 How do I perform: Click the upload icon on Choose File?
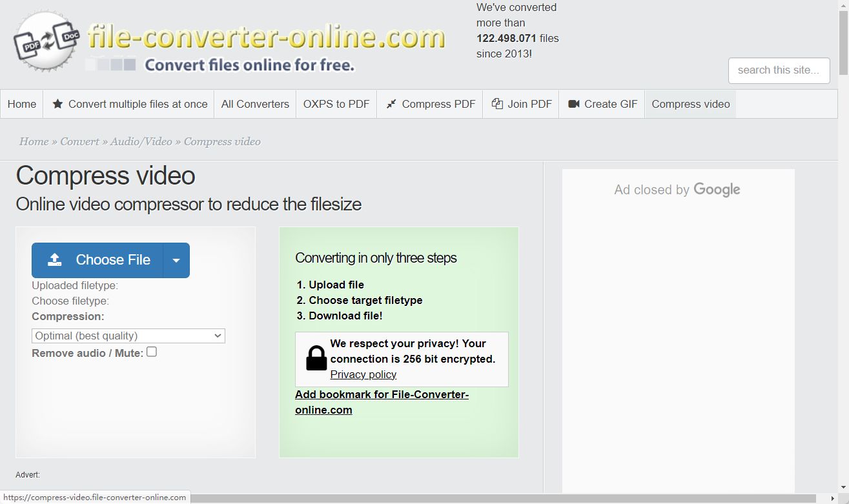(55, 260)
